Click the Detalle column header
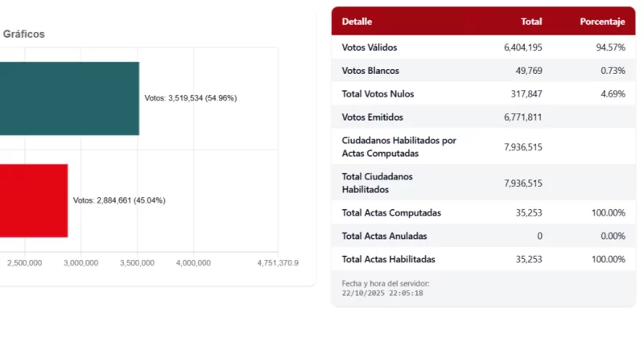 coord(357,22)
